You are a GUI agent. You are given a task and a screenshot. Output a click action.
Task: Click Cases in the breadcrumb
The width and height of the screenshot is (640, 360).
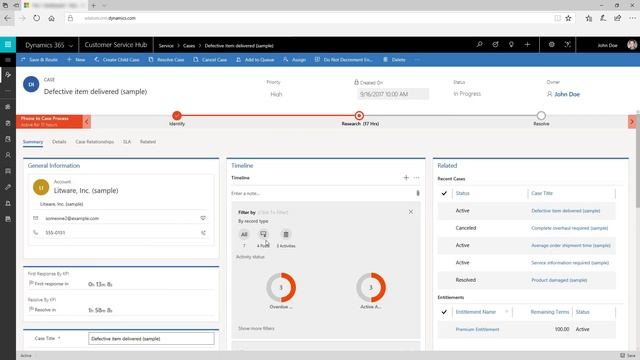click(x=189, y=46)
